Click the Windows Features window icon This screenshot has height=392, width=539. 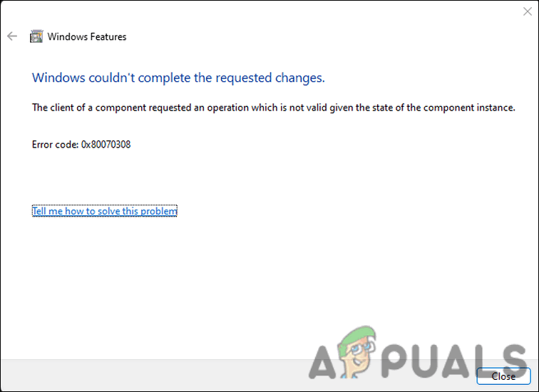click(36, 36)
